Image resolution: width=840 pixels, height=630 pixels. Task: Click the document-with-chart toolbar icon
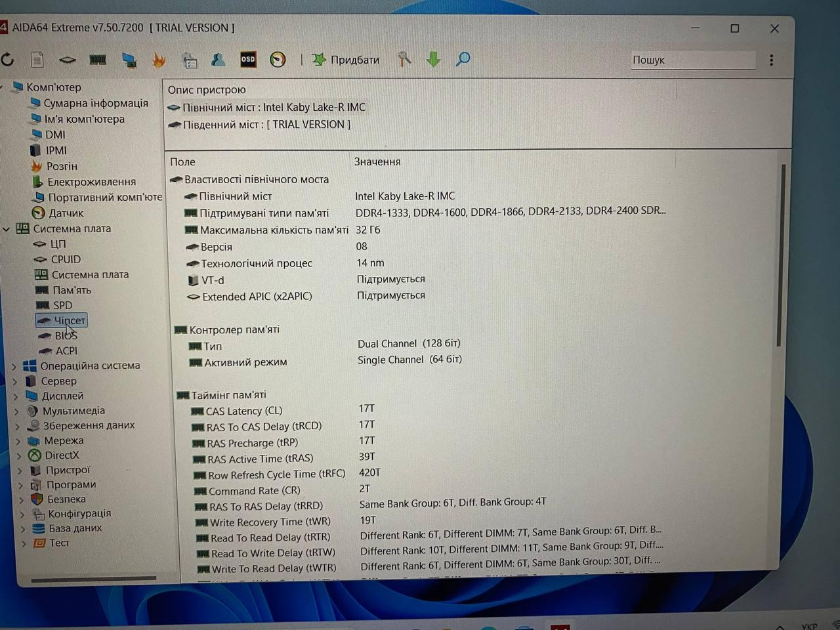tap(190, 60)
